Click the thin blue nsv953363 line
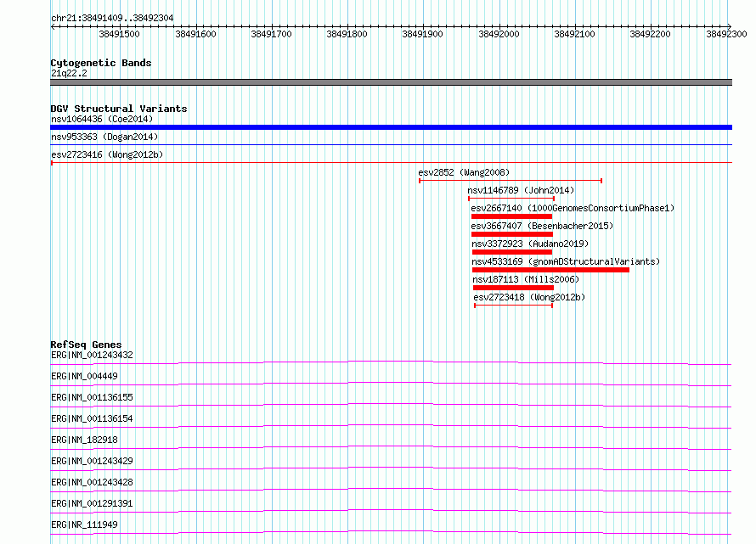The height and width of the screenshot is (544, 756). [x=391, y=145]
